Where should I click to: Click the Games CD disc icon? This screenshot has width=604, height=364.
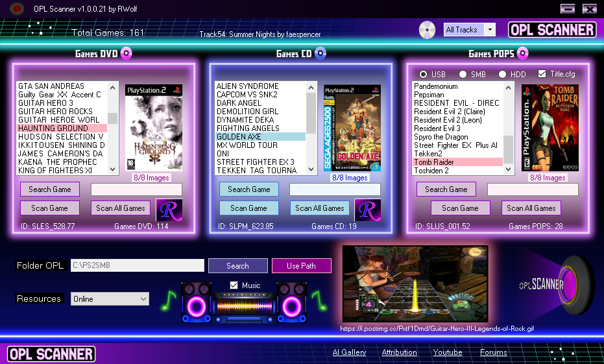pyautogui.click(x=320, y=53)
